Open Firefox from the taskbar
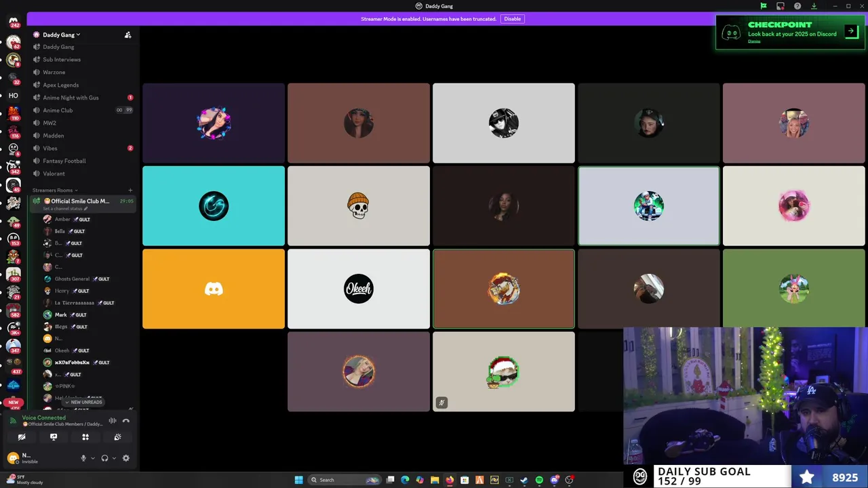The height and width of the screenshot is (488, 868). pos(450,480)
